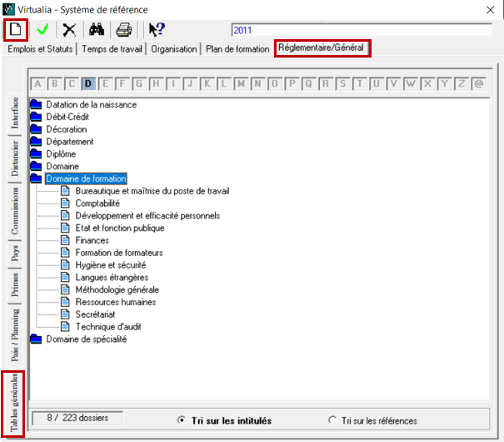Switch to the 'Temps de travail' tab

(x=112, y=49)
